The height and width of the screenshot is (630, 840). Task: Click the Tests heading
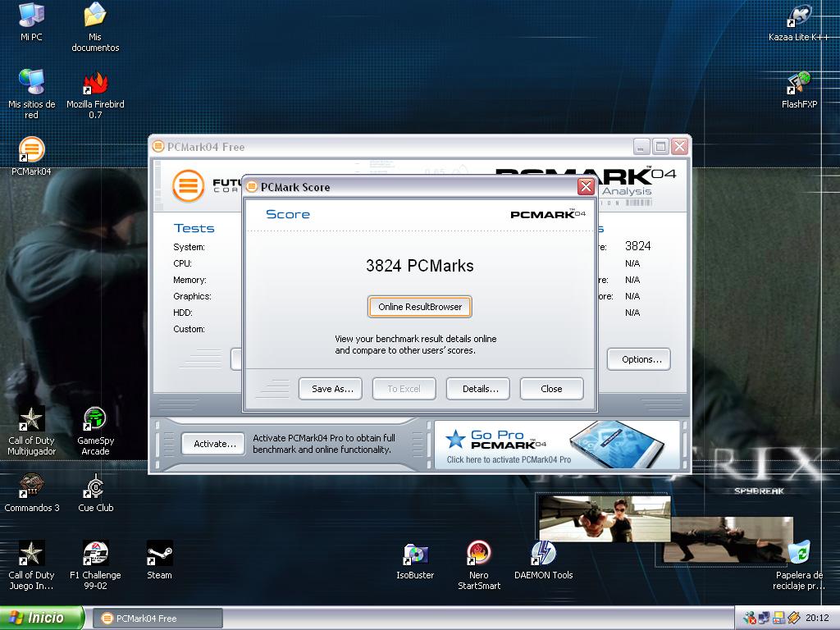tap(194, 228)
